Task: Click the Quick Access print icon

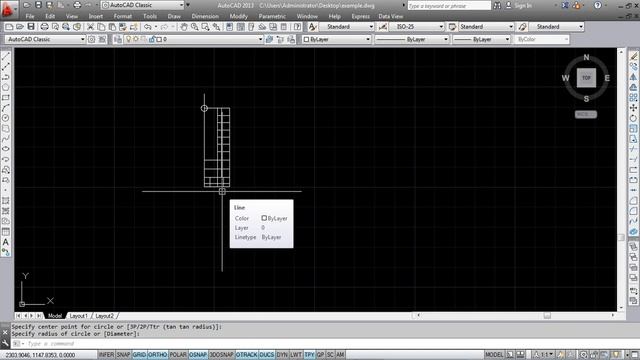Action: pos(77,5)
